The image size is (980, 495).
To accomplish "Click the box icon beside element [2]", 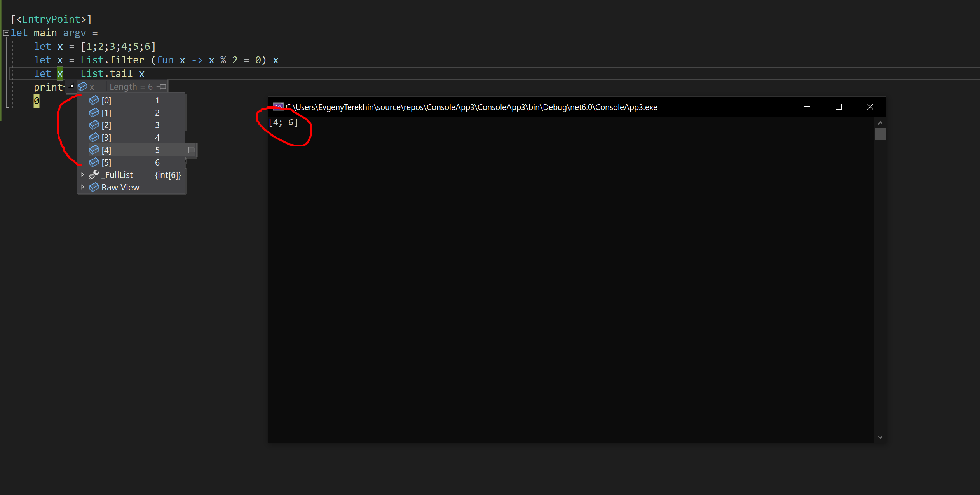I will click(94, 125).
